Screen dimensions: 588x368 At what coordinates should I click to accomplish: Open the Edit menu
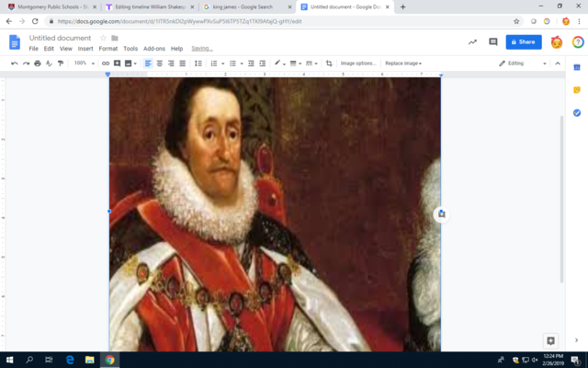click(x=49, y=49)
